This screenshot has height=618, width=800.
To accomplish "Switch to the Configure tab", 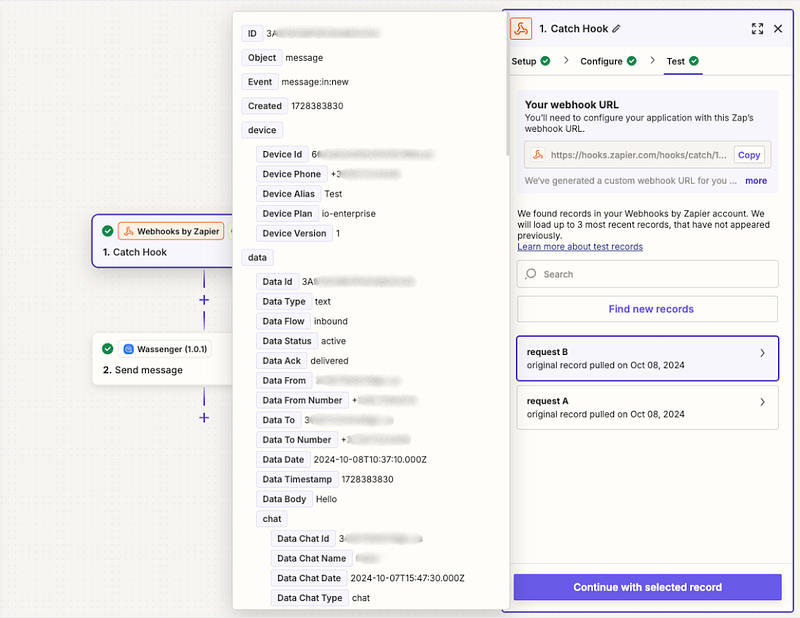I will coord(608,61).
